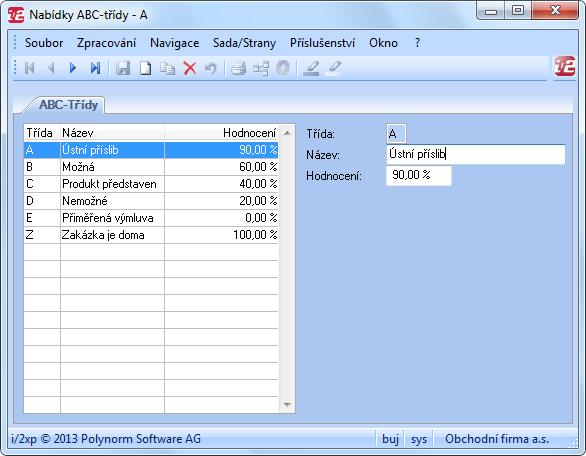Click the printer icon

coord(238,68)
